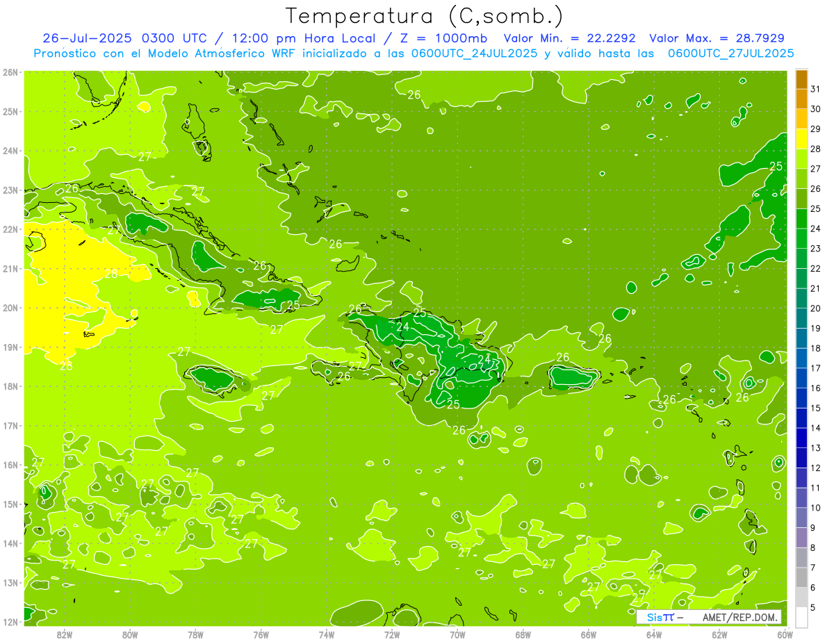Click the '14N' latitude axis label

pos(10,543)
